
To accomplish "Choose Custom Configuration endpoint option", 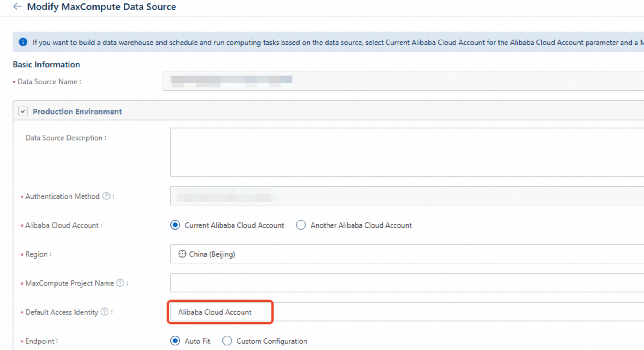I will point(227,341).
